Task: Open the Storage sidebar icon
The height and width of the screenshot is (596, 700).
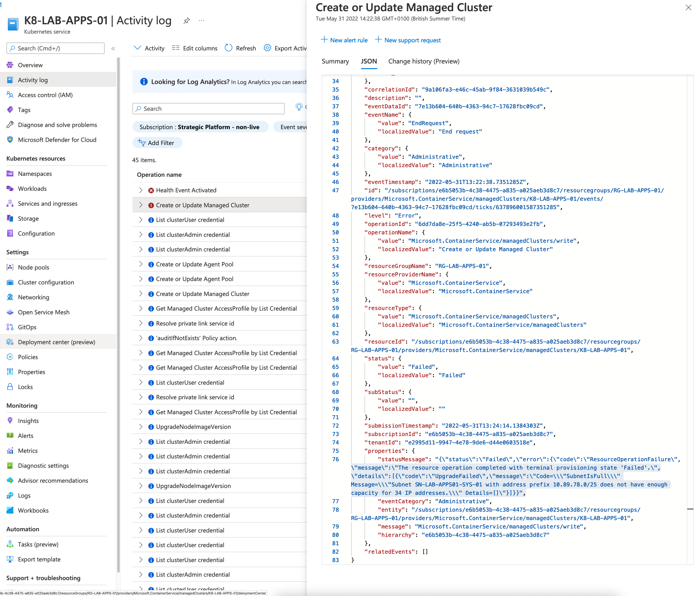Action: [x=10, y=218]
